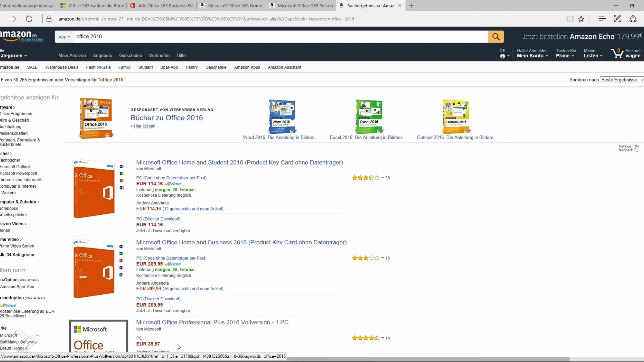644x362 pixels.
Task: Open reading view book icon
Action: pyautogui.click(x=570, y=19)
